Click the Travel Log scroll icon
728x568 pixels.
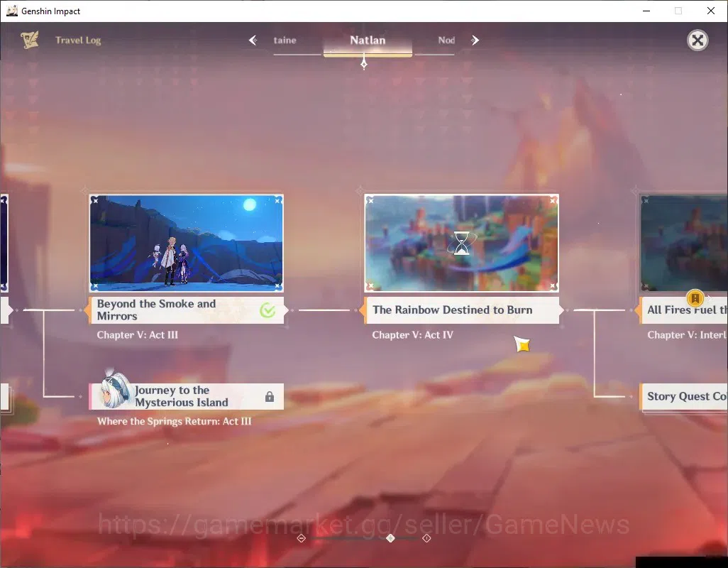coord(29,40)
